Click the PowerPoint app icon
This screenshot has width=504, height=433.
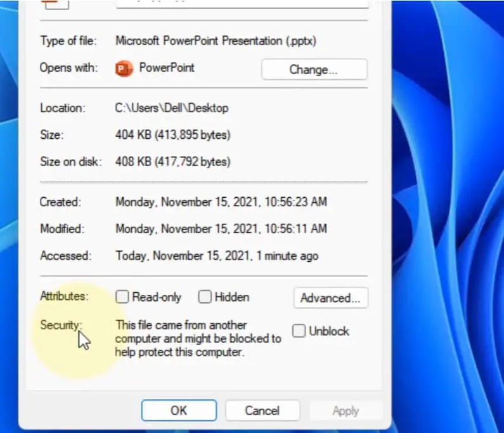pos(124,68)
